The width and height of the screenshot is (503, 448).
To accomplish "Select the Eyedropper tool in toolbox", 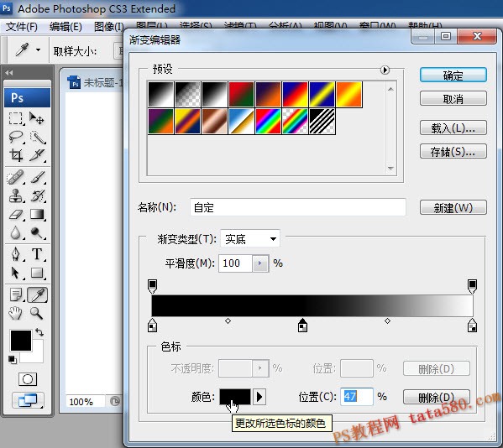I will [x=38, y=294].
